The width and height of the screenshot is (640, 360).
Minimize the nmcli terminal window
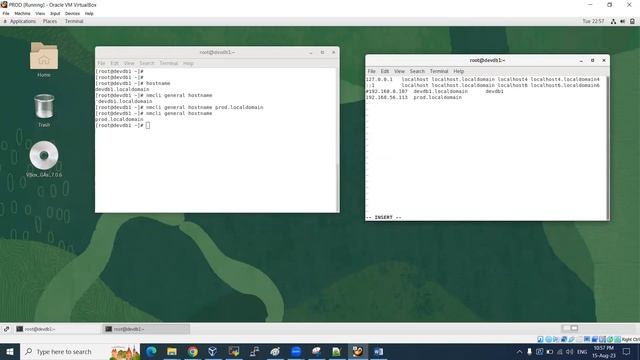pyautogui.click(x=311, y=52)
